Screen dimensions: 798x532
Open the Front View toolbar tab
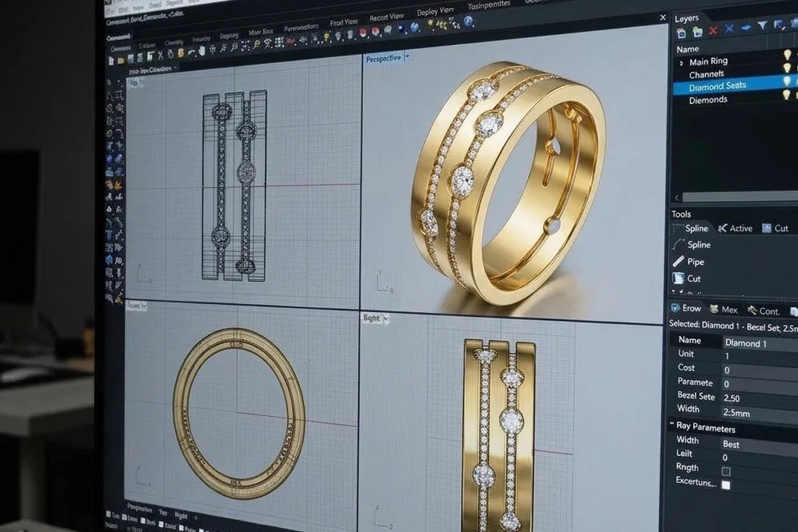[343, 22]
